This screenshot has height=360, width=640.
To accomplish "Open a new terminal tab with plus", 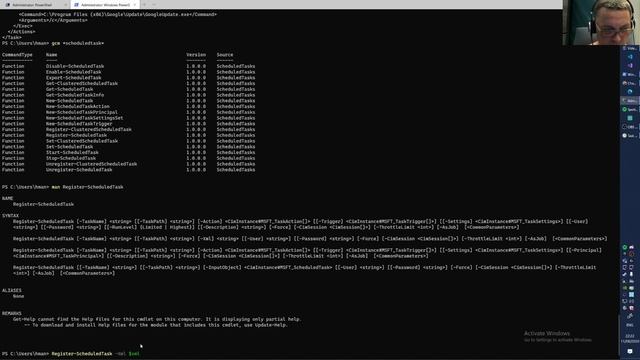I will coord(144,5).
